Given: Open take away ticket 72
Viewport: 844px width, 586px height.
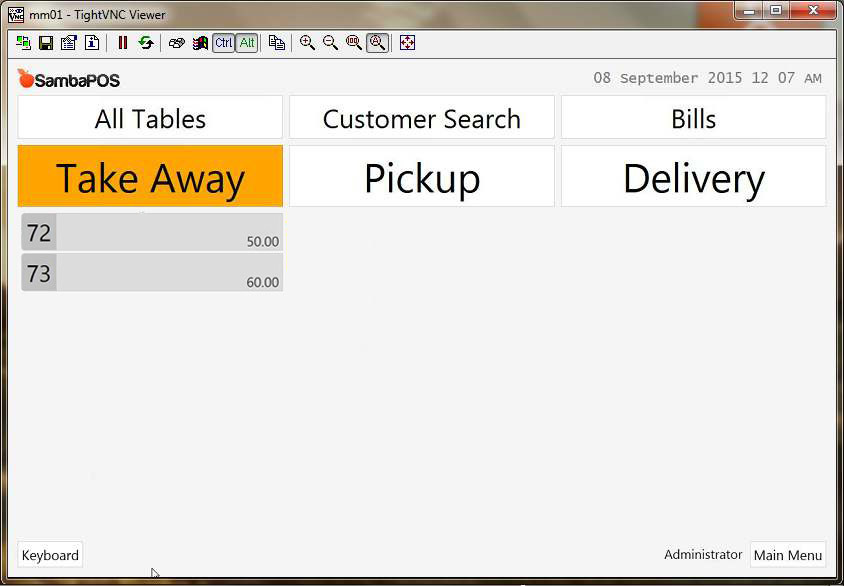Looking at the screenshot, I should click(x=152, y=232).
